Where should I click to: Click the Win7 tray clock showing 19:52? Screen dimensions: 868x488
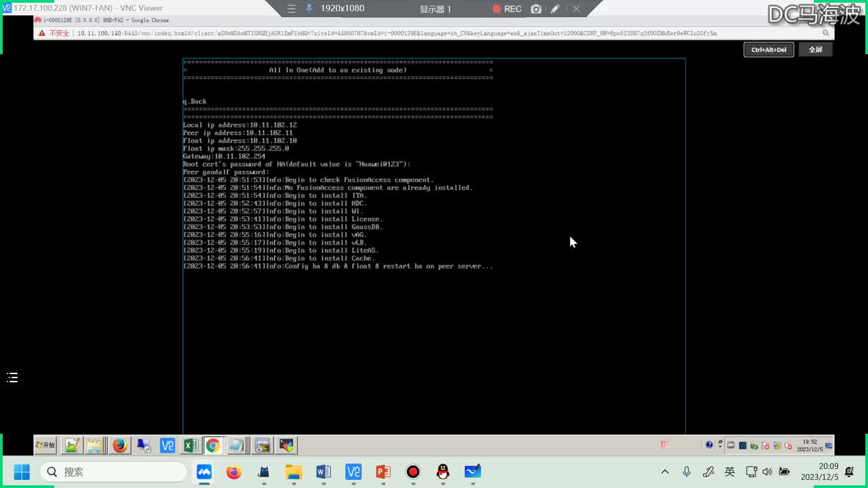809,445
